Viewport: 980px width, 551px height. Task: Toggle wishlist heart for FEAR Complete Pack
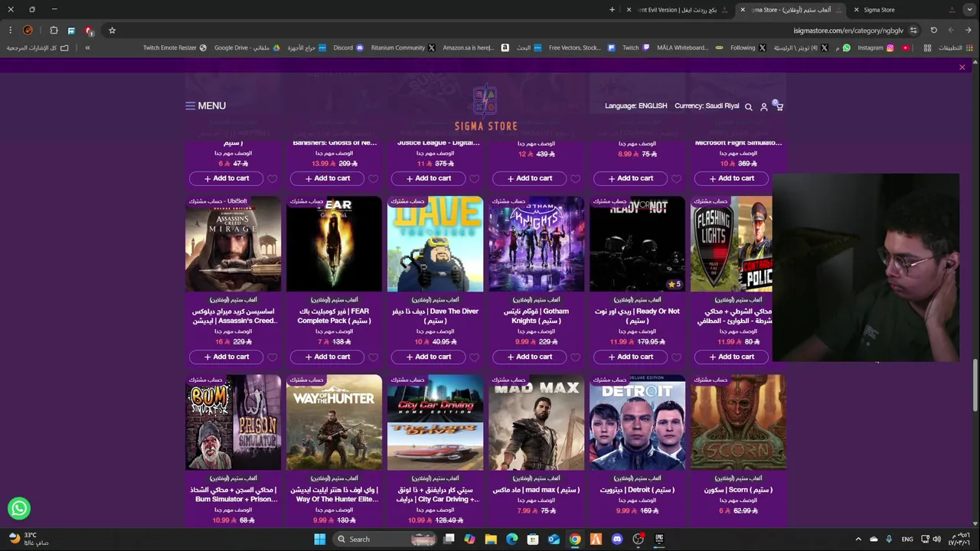point(373,357)
